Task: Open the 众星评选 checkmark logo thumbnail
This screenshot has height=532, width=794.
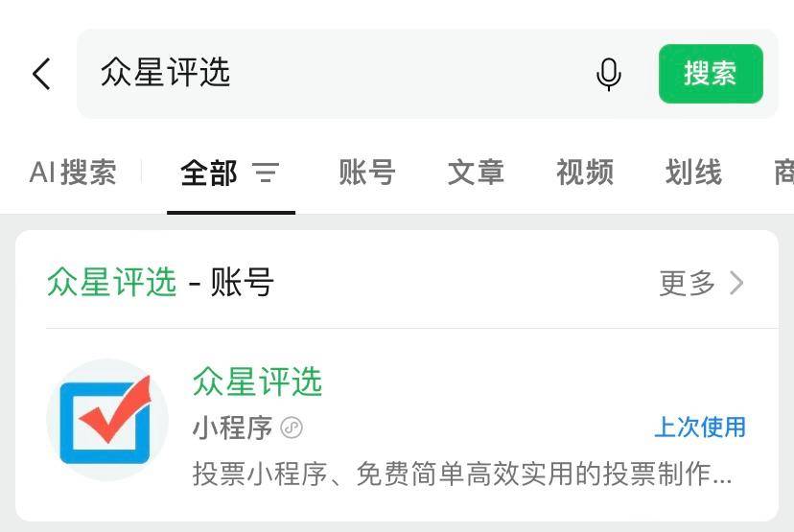Action: click(x=106, y=421)
